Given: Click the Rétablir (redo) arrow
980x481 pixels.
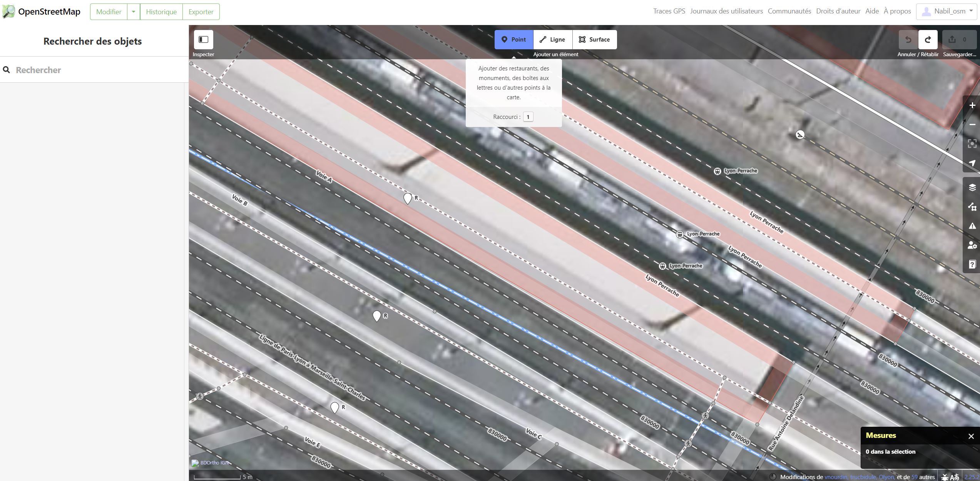Looking at the screenshot, I should 928,40.
